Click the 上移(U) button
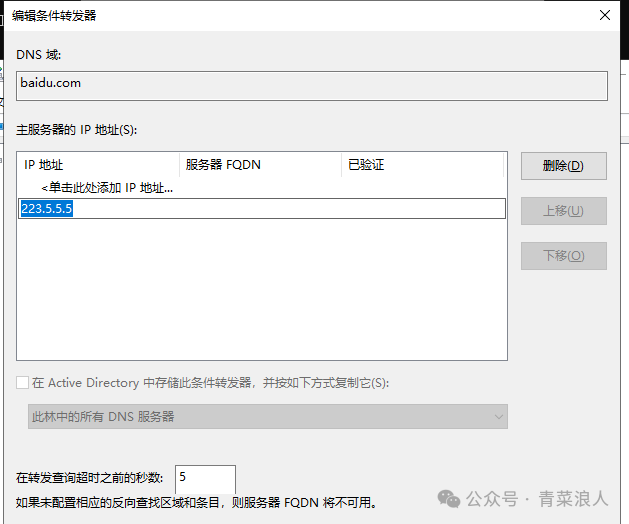The width and height of the screenshot is (629, 524). [563, 211]
